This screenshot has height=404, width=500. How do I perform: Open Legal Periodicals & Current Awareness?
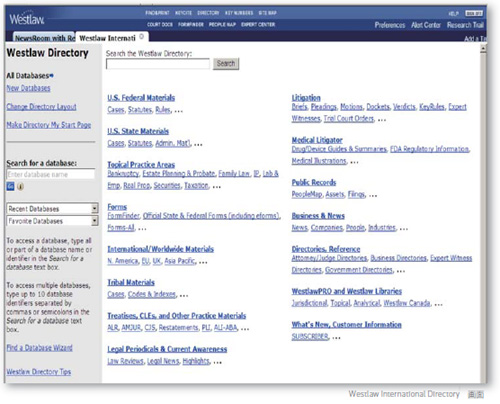point(167,349)
